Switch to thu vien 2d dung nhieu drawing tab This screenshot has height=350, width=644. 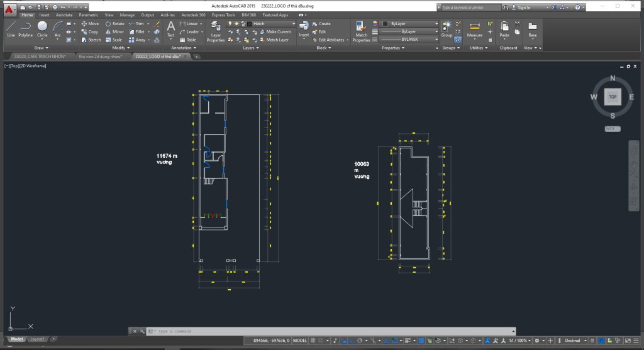click(x=101, y=57)
